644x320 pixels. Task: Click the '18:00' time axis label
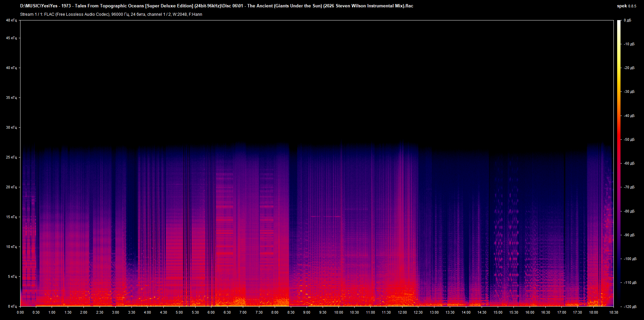593,313
